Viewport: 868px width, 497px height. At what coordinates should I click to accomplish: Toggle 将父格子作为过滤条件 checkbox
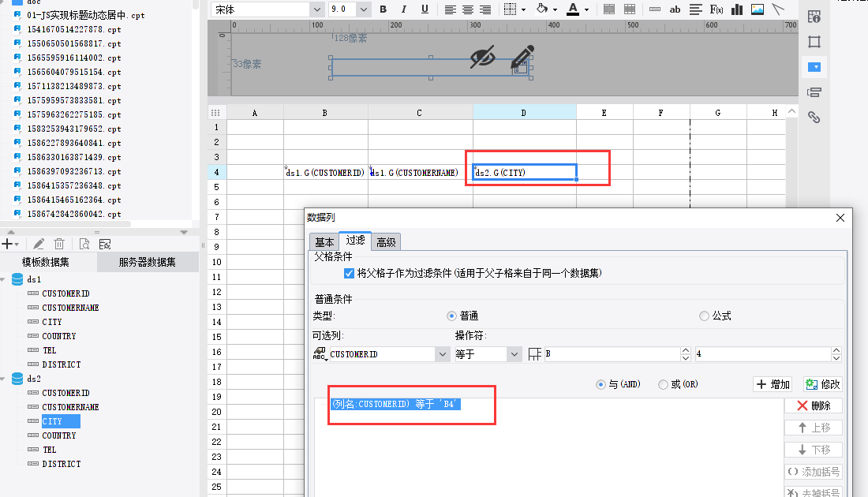349,273
